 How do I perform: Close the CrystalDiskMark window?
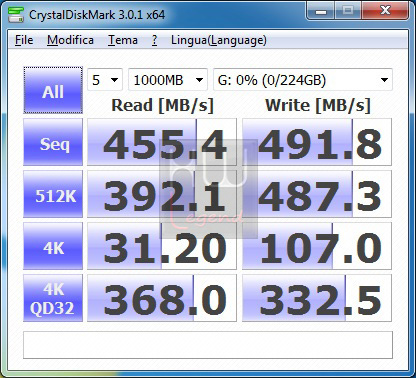click(x=386, y=12)
